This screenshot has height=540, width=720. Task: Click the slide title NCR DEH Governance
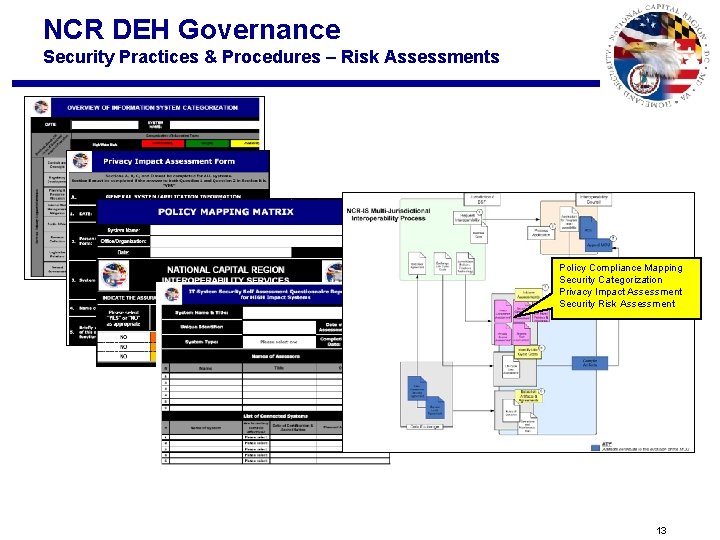point(192,29)
